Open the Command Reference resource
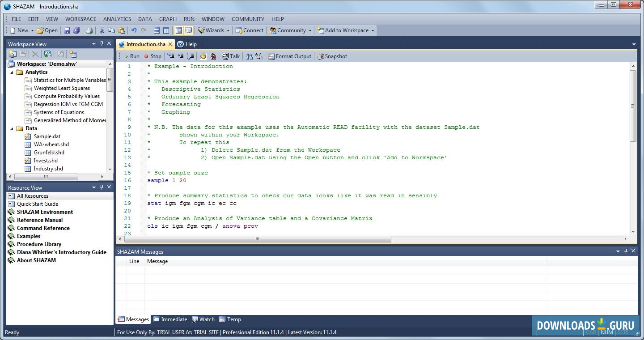Image resolution: width=644 pixels, height=340 pixels. click(x=43, y=228)
